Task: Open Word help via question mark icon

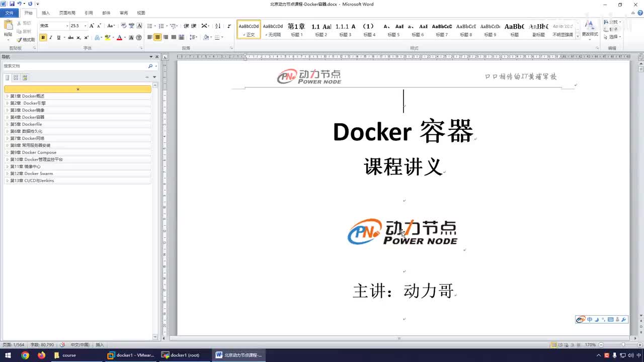Action: (x=639, y=13)
